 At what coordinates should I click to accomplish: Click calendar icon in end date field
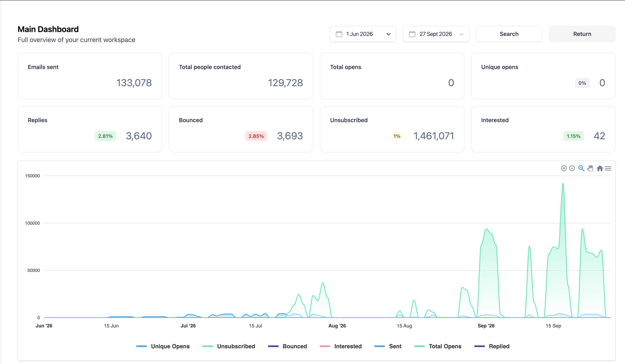pyautogui.click(x=412, y=34)
